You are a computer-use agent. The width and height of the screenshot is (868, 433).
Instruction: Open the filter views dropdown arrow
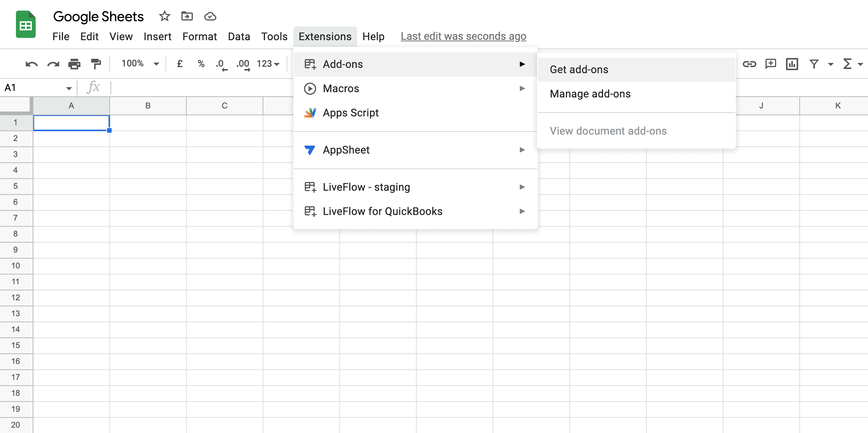point(830,64)
